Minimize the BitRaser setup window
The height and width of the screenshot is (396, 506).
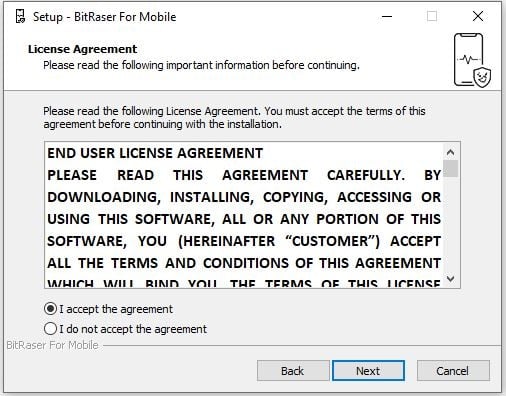pos(387,16)
